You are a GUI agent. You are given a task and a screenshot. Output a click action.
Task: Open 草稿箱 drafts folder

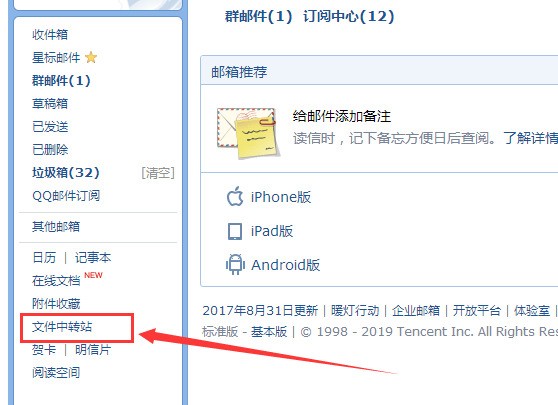click(50, 104)
